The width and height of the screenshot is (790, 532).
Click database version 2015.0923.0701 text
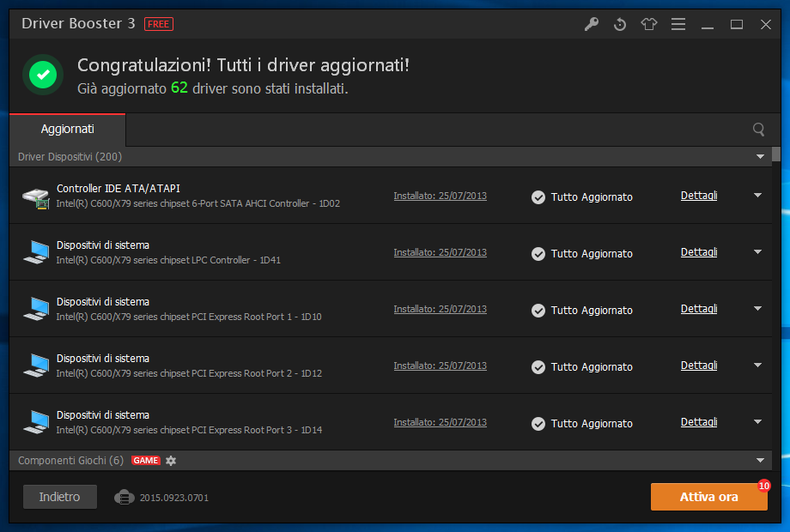click(x=173, y=498)
